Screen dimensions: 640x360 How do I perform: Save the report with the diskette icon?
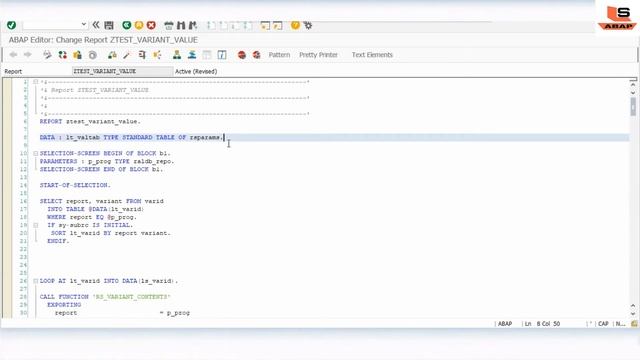[109, 25]
